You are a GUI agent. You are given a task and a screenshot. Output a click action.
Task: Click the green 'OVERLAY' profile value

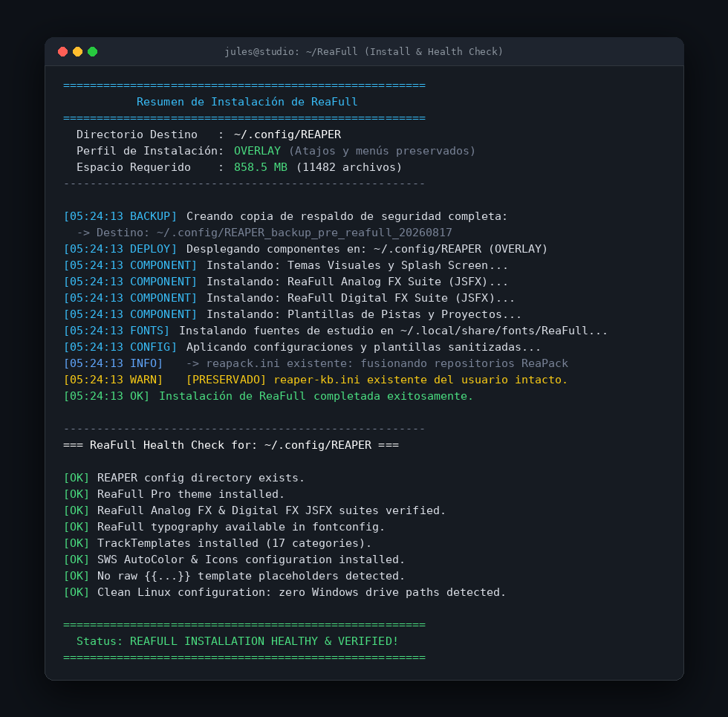[x=257, y=151]
